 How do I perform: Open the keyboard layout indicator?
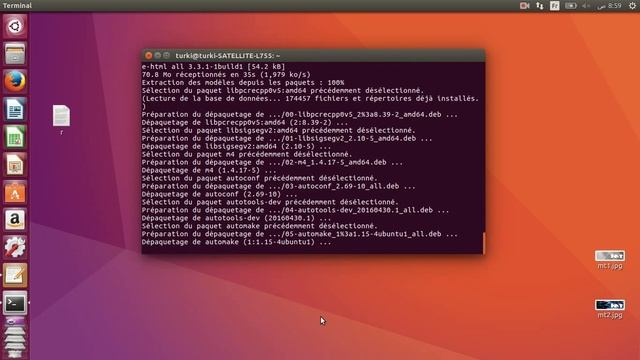click(555, 6)
